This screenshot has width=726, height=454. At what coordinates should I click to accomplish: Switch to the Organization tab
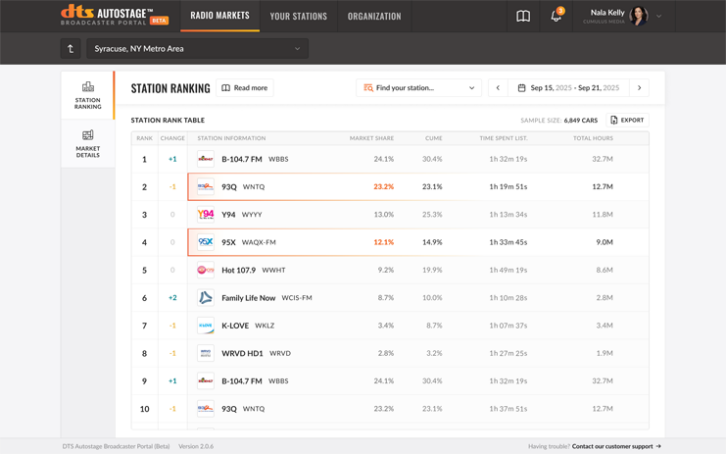374,16
